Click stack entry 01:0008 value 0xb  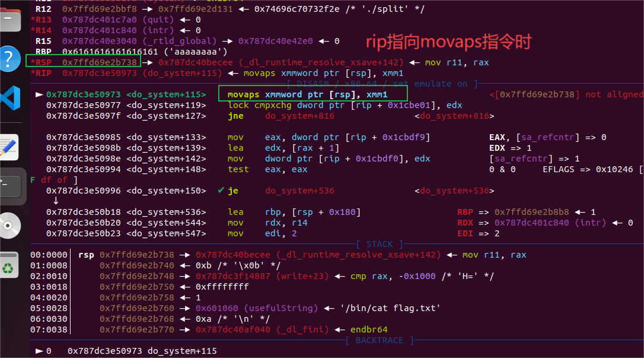click(203, 265)
